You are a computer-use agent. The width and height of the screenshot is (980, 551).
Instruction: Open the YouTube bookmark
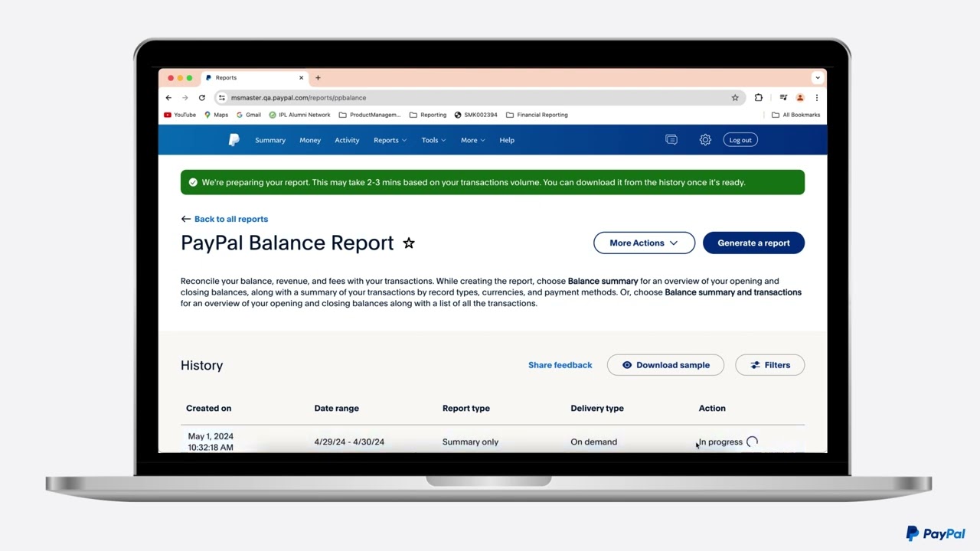coord(180,115)
